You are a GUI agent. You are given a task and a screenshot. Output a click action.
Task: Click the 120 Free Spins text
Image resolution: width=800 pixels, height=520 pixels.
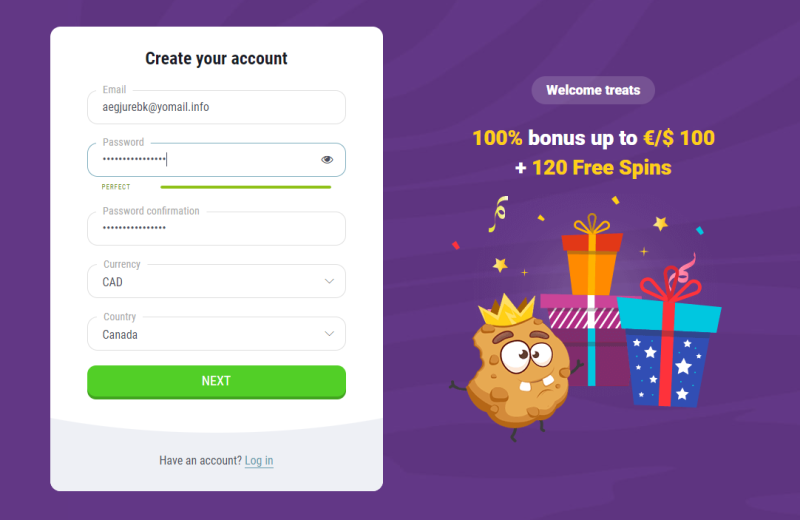point(601,168)
